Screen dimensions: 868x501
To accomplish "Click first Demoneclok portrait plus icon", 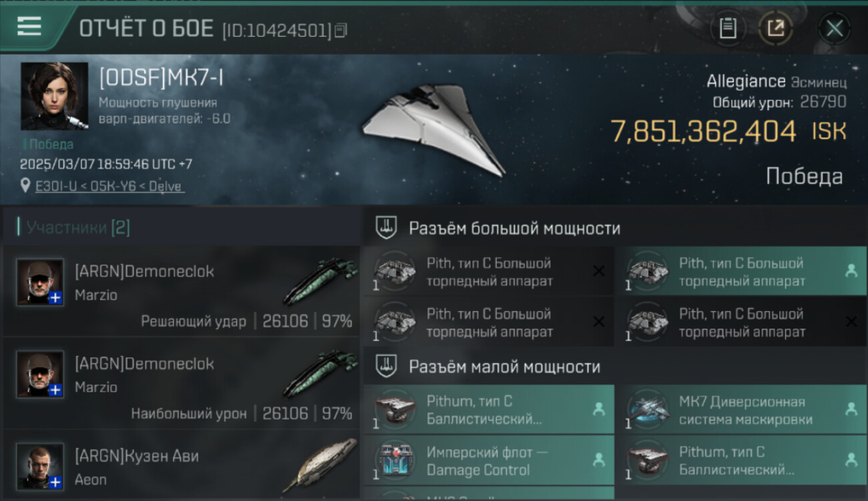I will click(56, 298).
